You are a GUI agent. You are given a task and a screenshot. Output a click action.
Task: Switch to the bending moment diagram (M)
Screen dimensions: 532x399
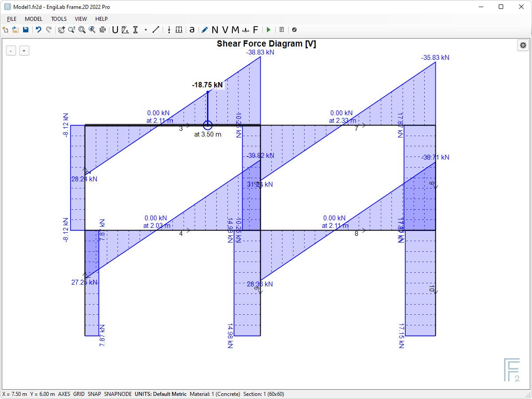pyautogui.click(x=236, y=30)
